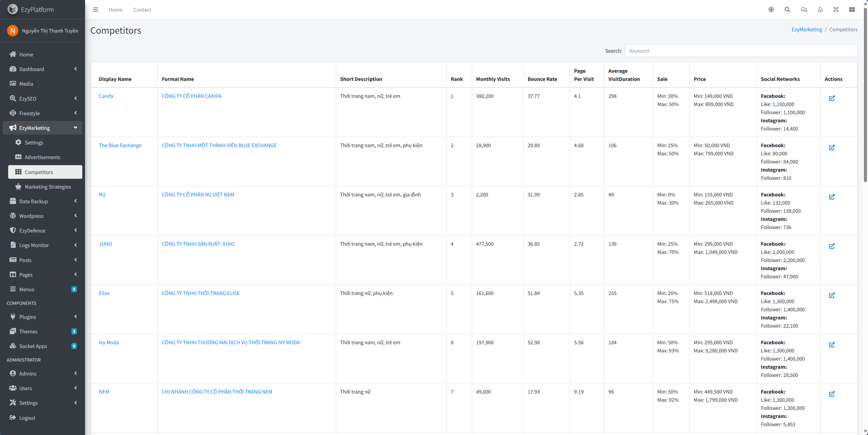
Task: Click the Advertisements ad icon
Action: click(18, 157)
